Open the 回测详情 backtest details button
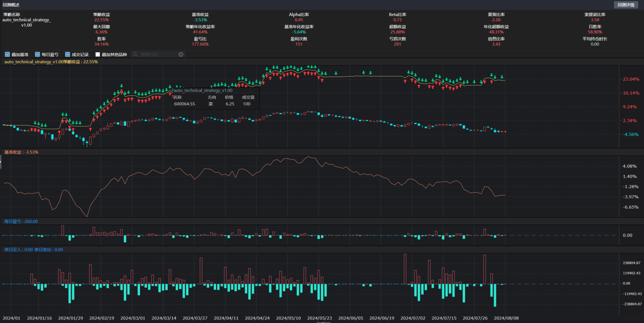The width and height of the screenshot is (644, 323). pos(626,5)
